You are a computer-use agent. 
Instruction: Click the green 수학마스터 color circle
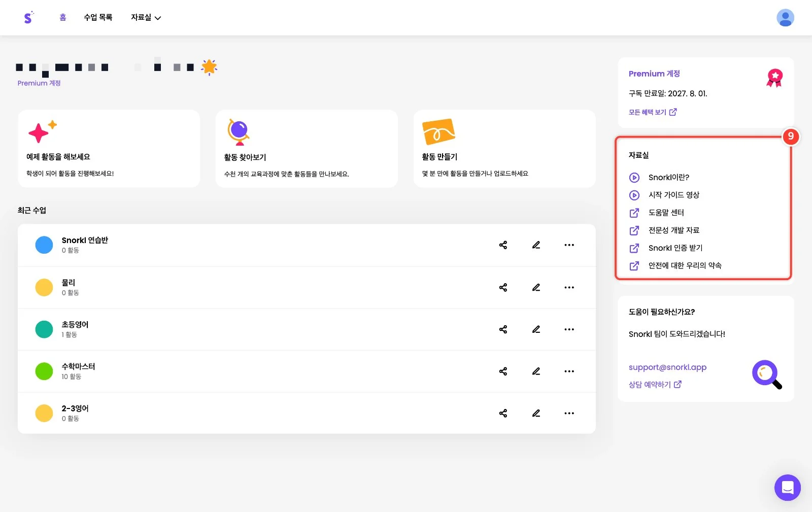pos(44,371)
